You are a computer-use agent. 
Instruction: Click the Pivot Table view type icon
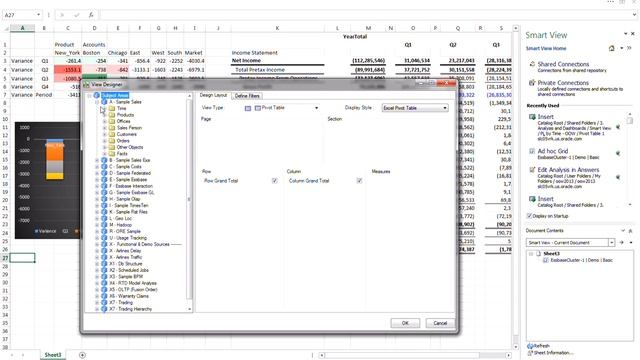(x=258, y=108)
